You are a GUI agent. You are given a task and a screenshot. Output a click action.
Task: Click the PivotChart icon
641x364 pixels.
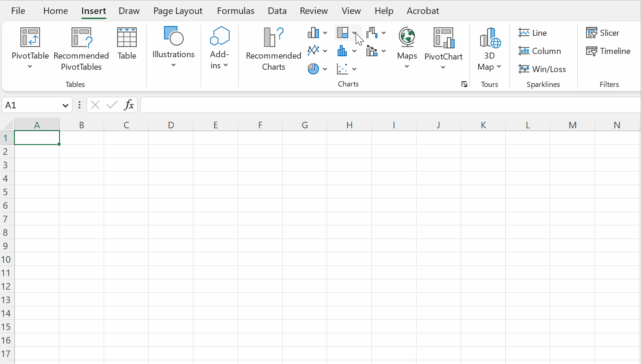pos(443,37)
